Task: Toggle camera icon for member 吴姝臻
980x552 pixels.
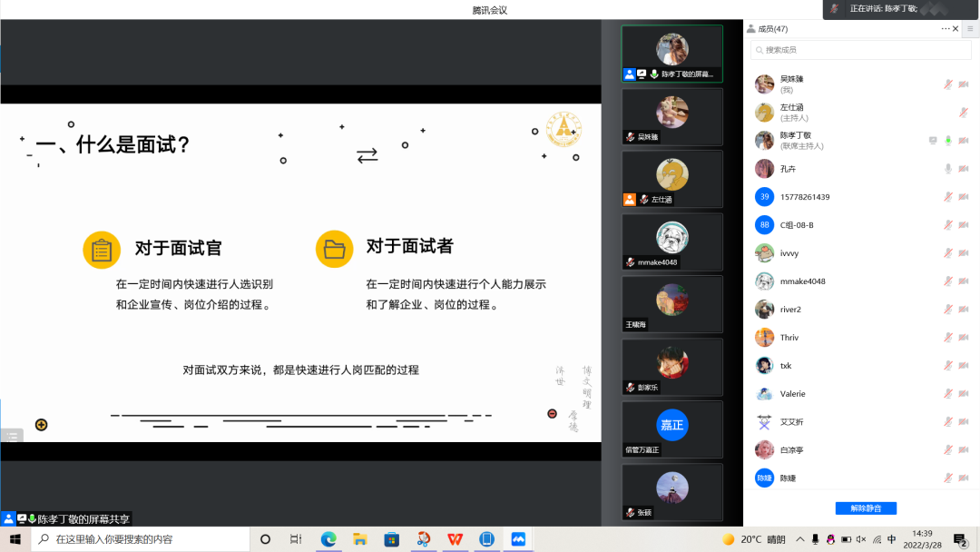Action: pyautogui.click(x=964, y=84)
